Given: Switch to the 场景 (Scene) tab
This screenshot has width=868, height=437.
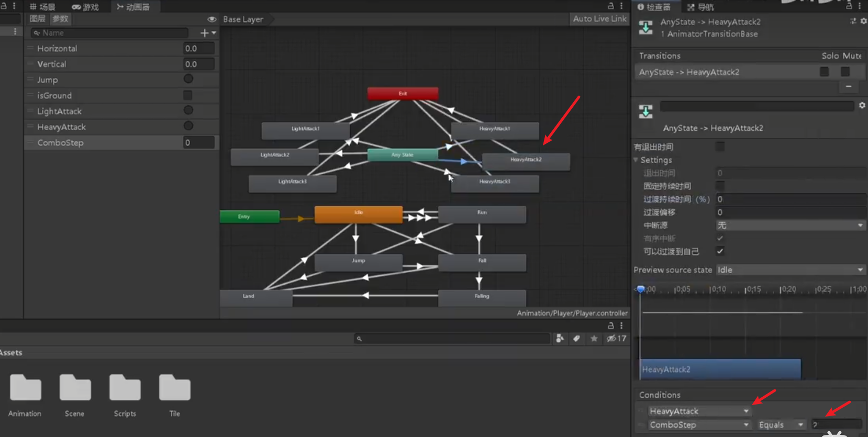Looking at the screenshot, I should [42, 7].
